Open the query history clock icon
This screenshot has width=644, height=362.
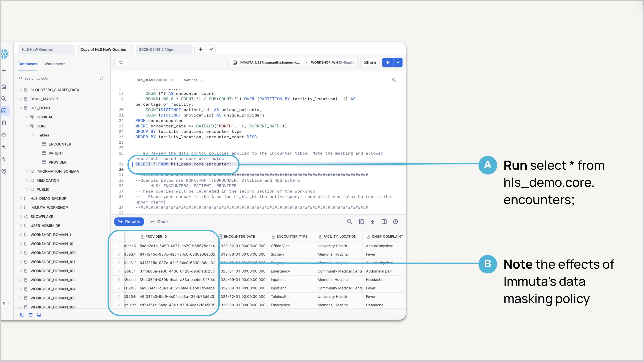tap(395, 222)
